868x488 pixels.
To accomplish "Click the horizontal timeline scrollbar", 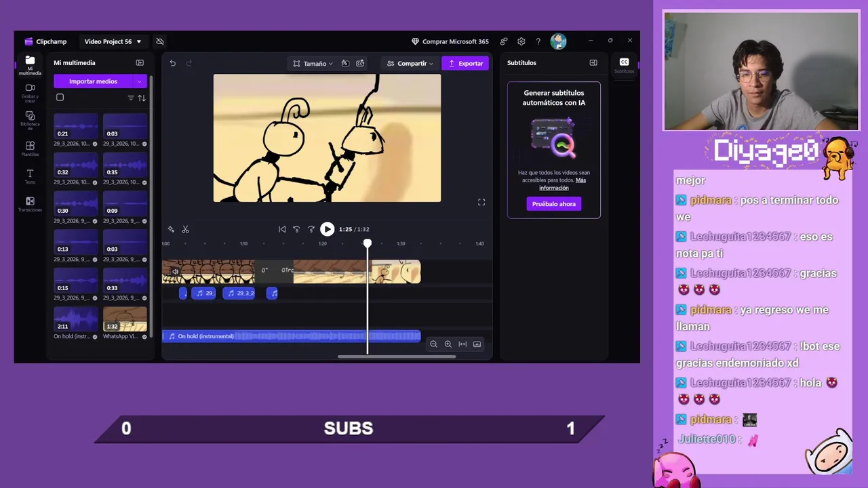I will [x=397, y=357].
